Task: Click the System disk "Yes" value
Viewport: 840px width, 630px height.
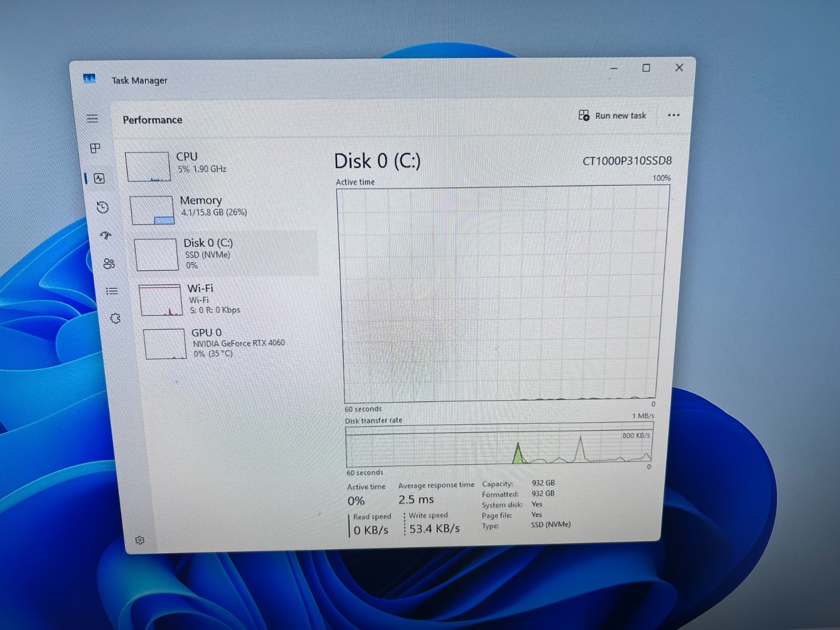Action: click(537, 504)
